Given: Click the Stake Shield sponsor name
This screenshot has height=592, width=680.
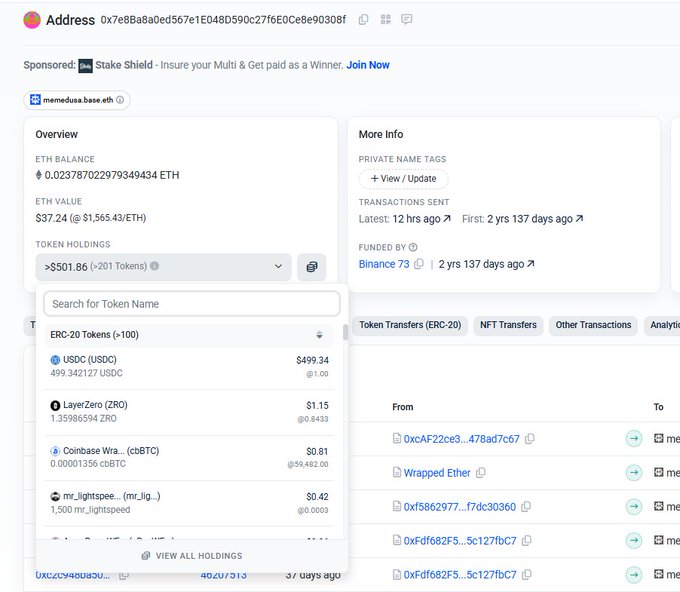Looking at the screenshot, I should pos(124,65).
